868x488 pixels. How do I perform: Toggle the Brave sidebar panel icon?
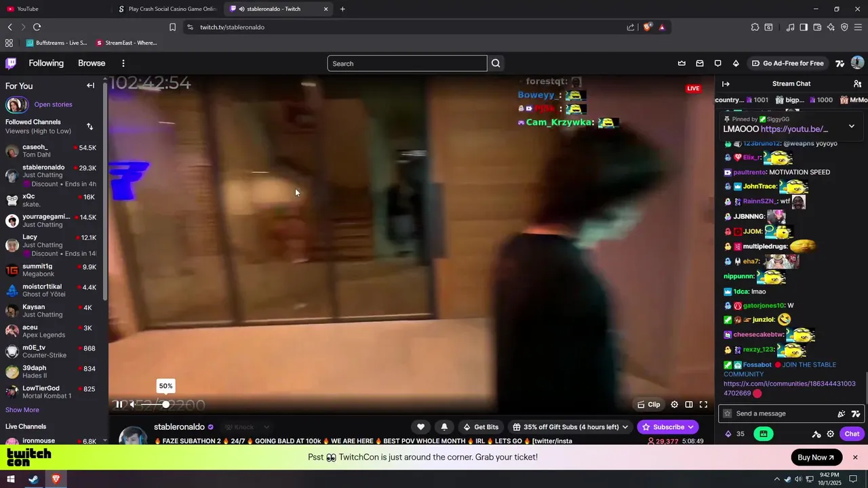(x=804, y=27)
